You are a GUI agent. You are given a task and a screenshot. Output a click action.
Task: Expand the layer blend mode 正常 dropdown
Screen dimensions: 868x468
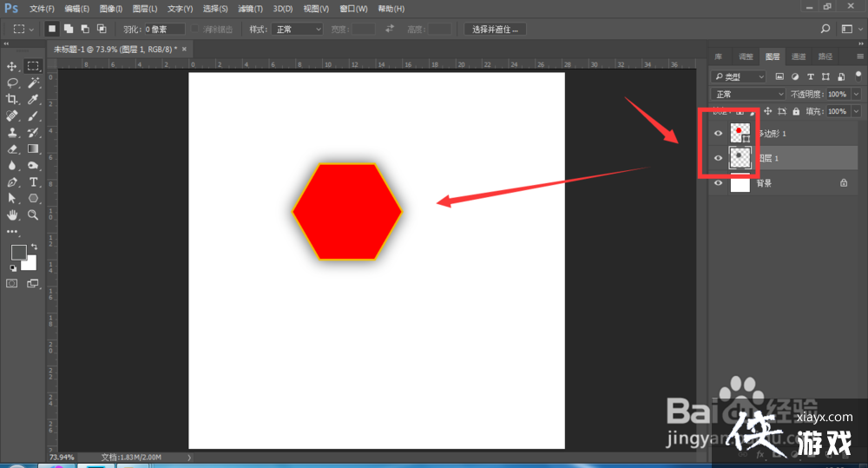click(747, 94)
